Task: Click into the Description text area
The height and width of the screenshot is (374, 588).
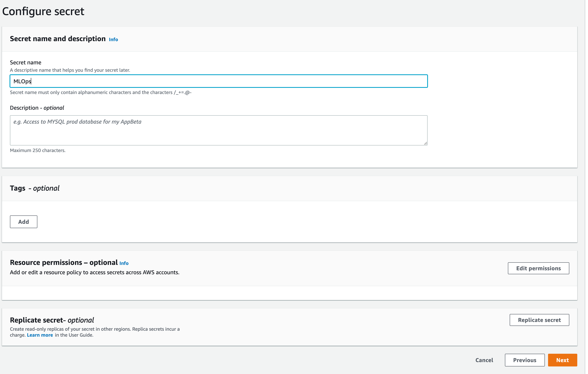Action: 218,130
